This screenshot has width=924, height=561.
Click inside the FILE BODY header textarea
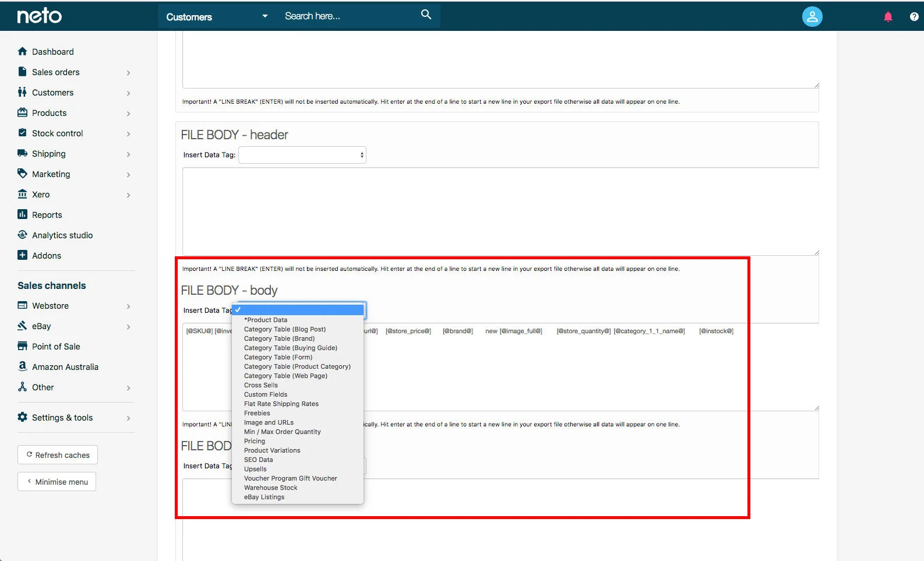tap(500, 211)
